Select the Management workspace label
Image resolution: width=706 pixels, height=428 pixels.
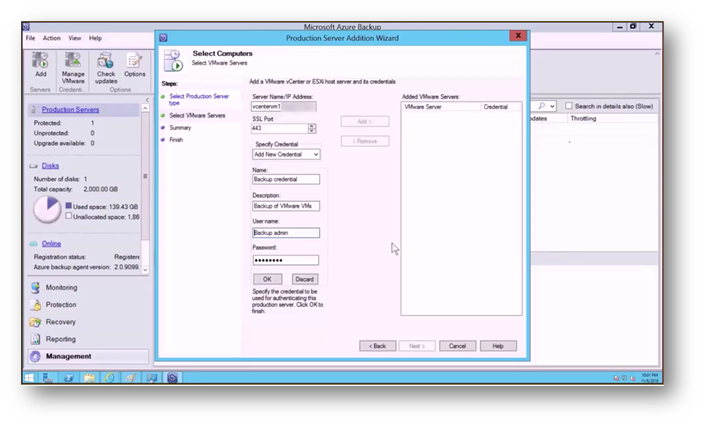click(68, 356)
